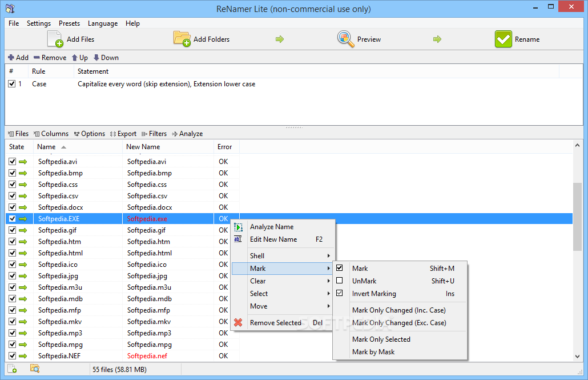
Task: Click the minus icon to remove a rule
Action: pos(37,58)
